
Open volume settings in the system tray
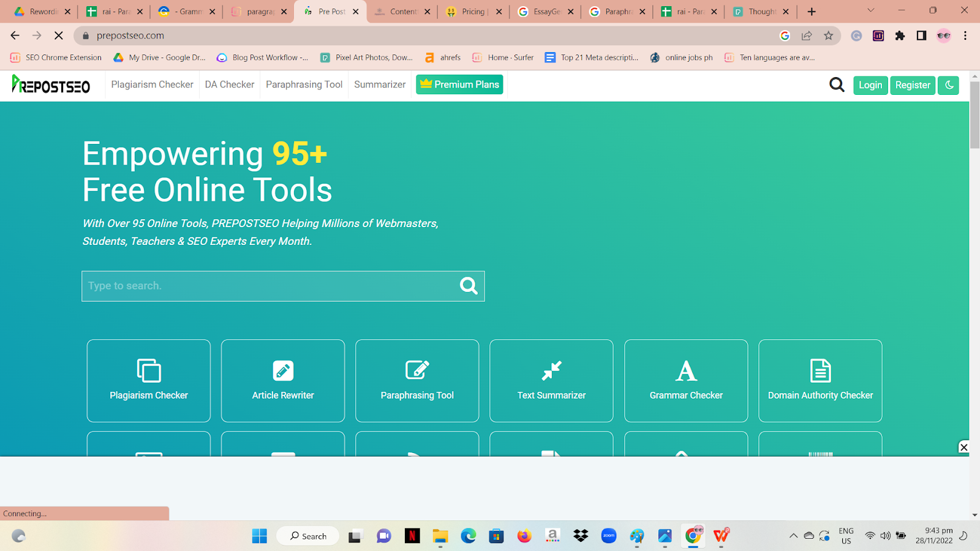pyautogui.click(x=885, y=536)
